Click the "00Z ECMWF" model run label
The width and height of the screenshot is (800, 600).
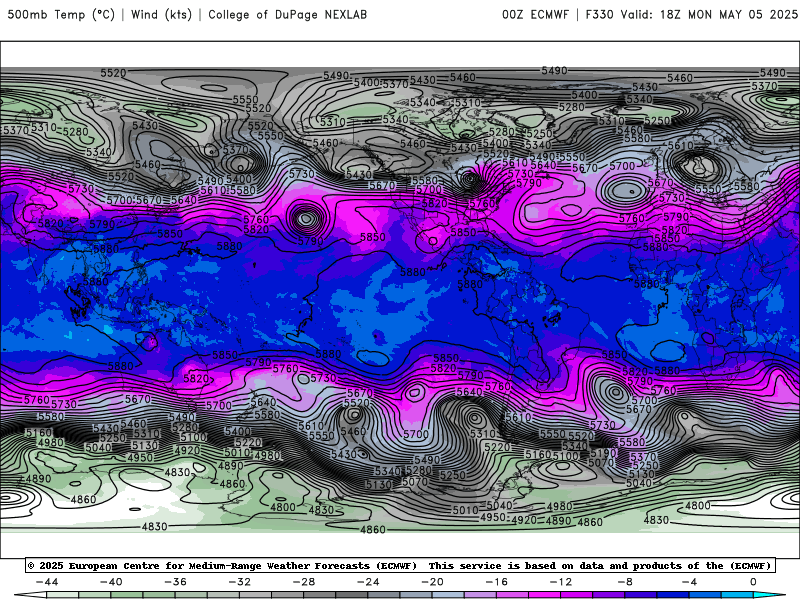point(535,14)
